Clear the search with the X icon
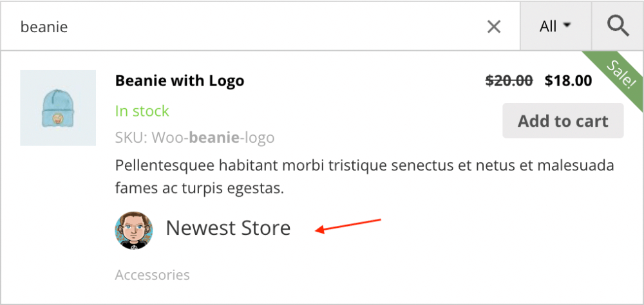 click(x=494, y=26)
